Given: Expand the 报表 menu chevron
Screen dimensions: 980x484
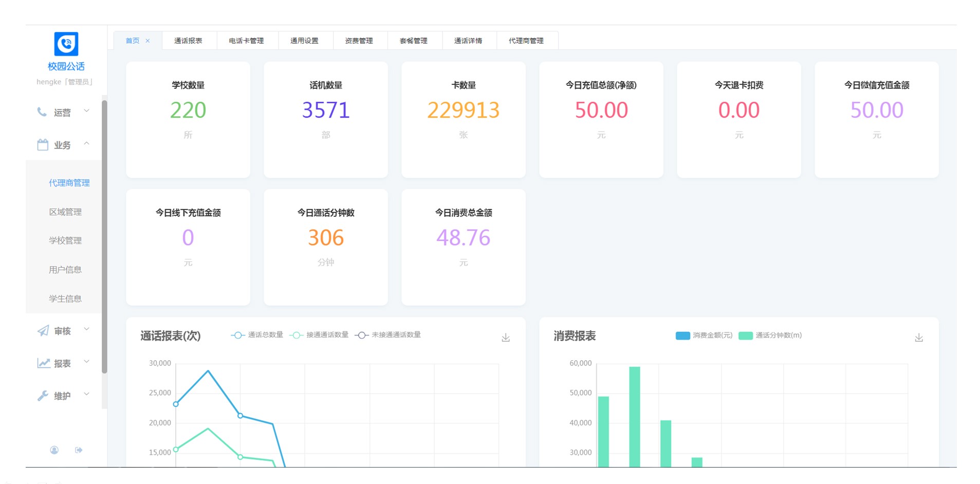Looking at the screenshot, I should tap(86, 361).
